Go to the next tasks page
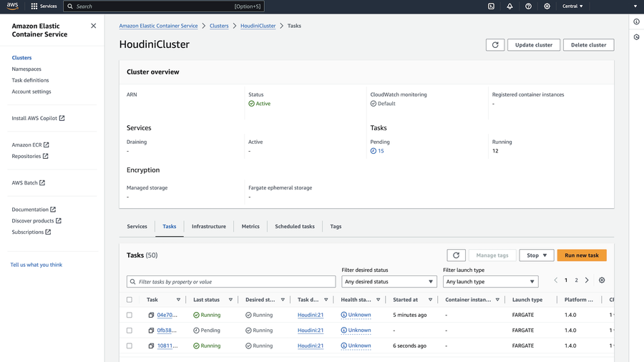Viewport: 644px width, 362px height. pyautogui.click(x=587, y=280)
